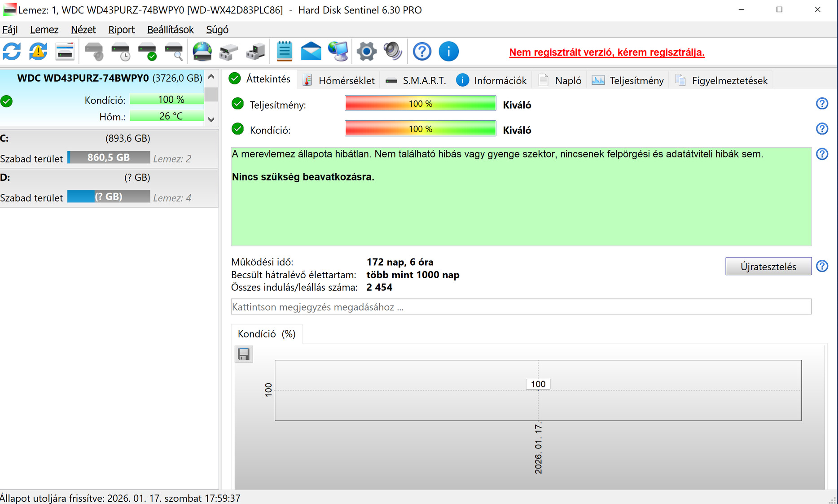Click the '2 454' start/stop count value
The image size is (838, 504).
click(x=379, y=287)
